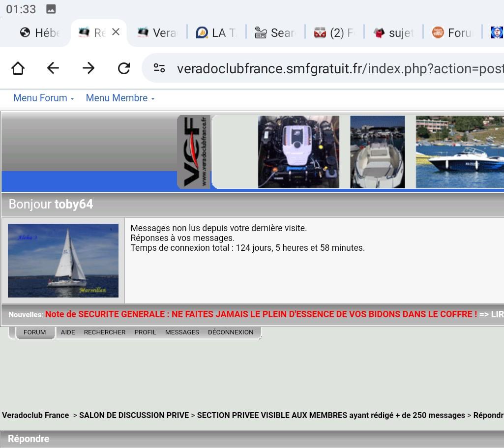
Task: Click the 'Répondr' breadcrumb at the end
Action: pos(489,415)
